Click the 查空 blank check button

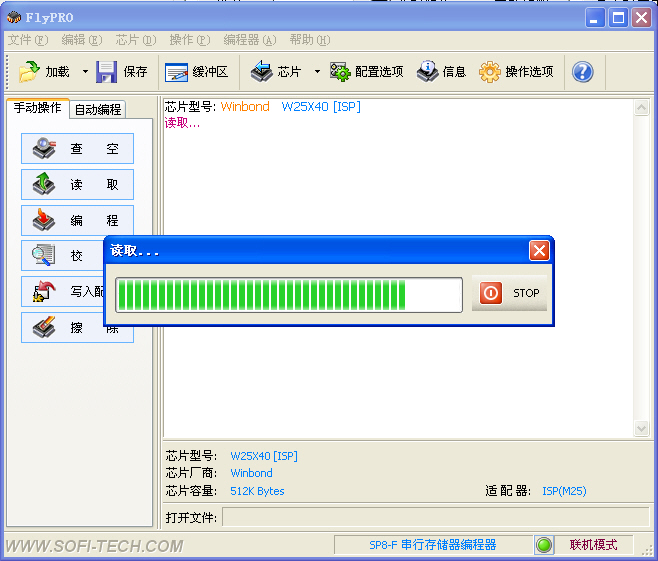click(x=77, y=149)
